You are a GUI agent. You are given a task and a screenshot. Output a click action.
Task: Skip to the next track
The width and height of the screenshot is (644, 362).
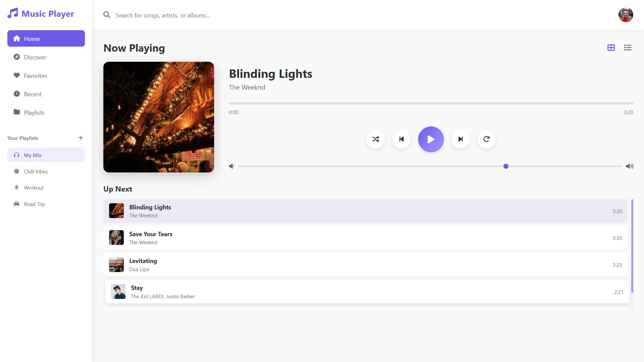click(460, 139)
